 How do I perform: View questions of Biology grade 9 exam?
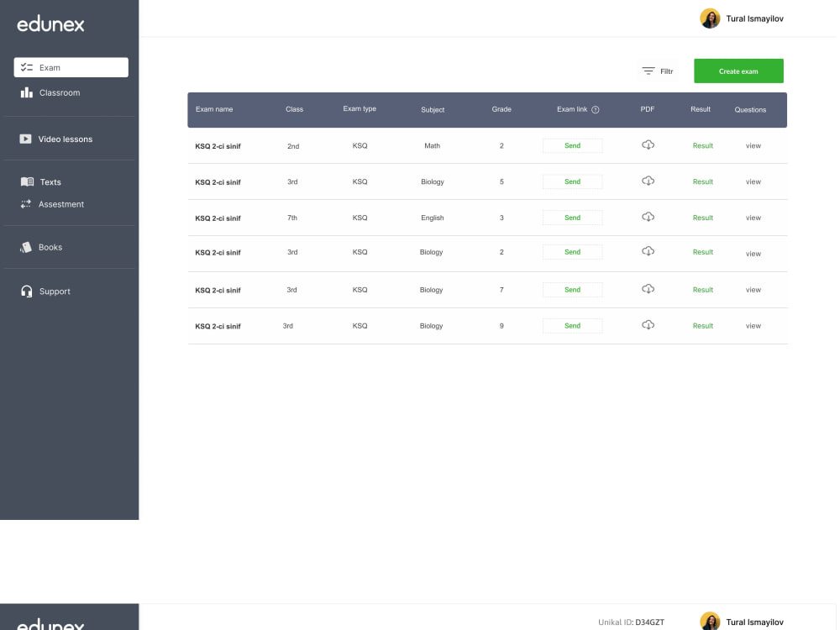pos(753,326)
